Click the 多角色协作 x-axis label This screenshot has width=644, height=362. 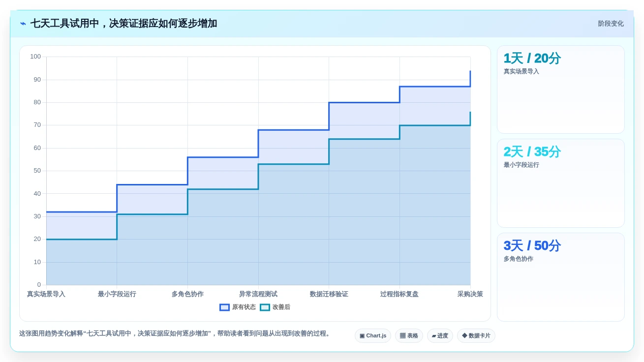pyautogui.click(x=187, y=294)
